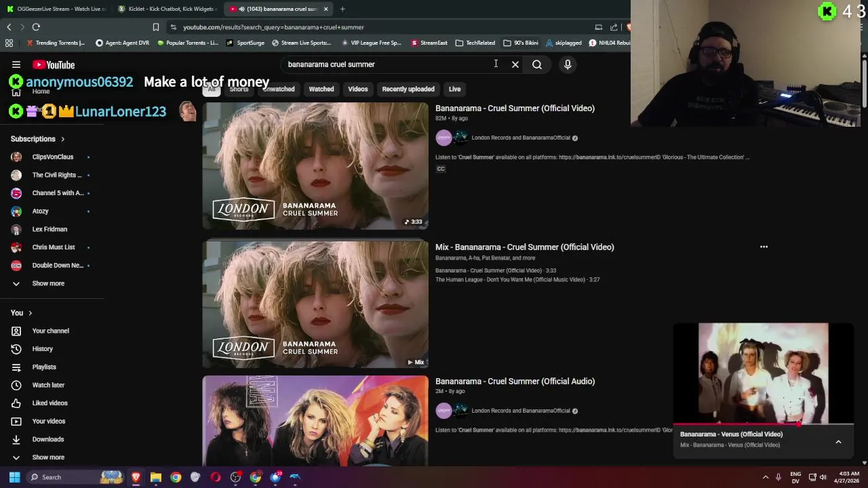The width and height of the screenshot is (868, 488).
Task: Open Liked videos in the sidebar
Action: pos(49,403)
